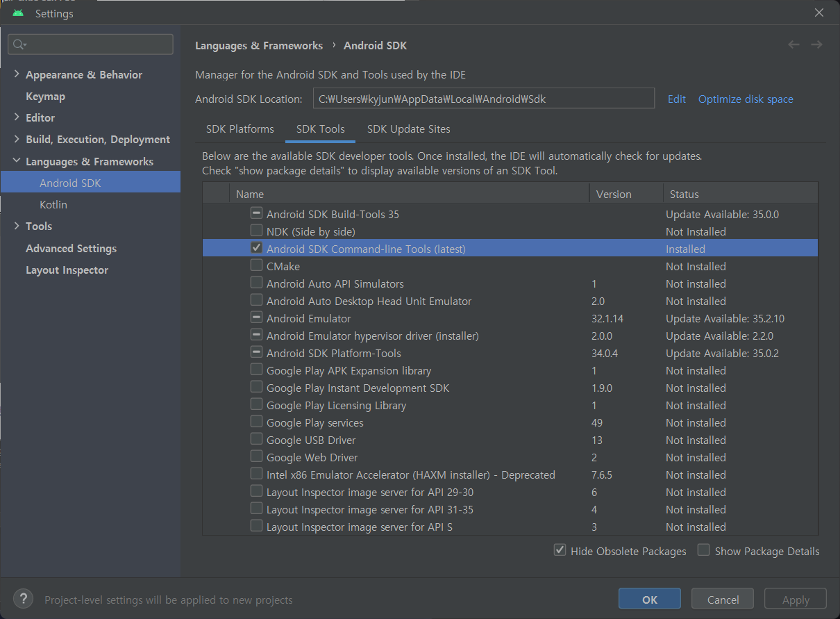Expand Appearance & Behavior section

click(x=17, y=74)
